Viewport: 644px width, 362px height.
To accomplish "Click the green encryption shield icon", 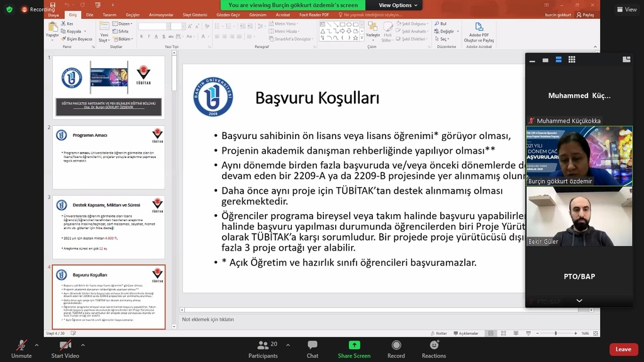I will [x=9, y=9].
